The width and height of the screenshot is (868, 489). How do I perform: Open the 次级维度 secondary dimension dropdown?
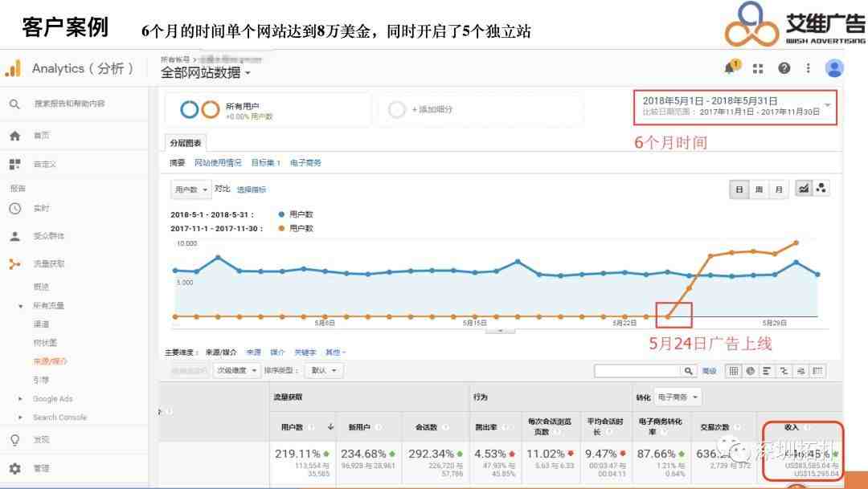[x=236, y=371]
